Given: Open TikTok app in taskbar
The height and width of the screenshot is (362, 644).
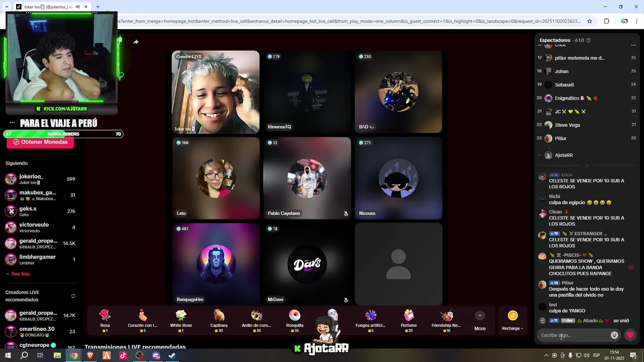Looking at the screenshot, I should (123, 355).
